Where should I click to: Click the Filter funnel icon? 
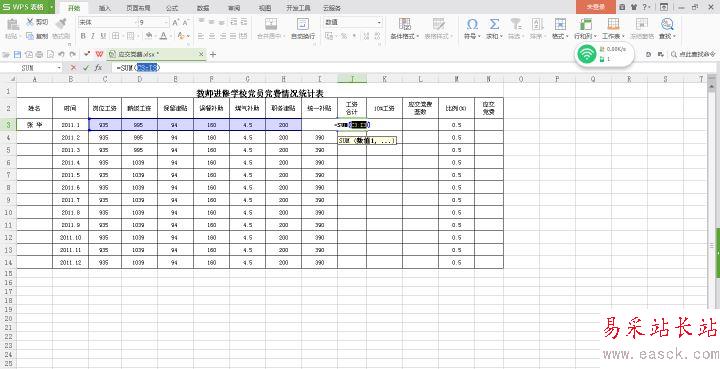(516, 24)
